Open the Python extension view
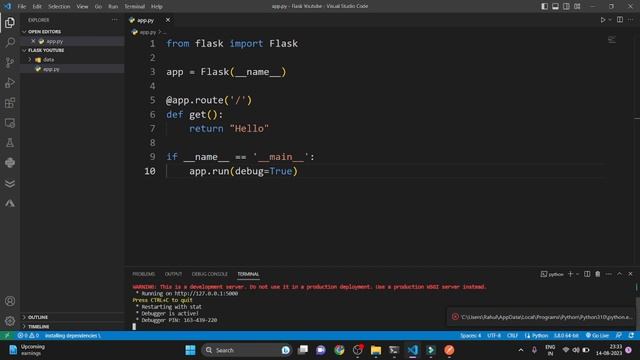The height and width of the screenshot is (360, 640). 10,162
